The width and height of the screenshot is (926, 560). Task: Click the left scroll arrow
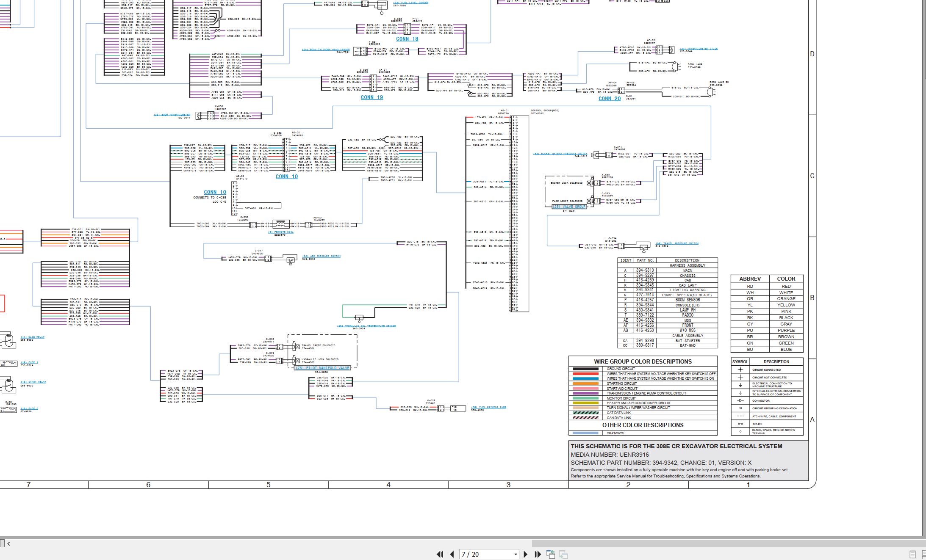8,543
